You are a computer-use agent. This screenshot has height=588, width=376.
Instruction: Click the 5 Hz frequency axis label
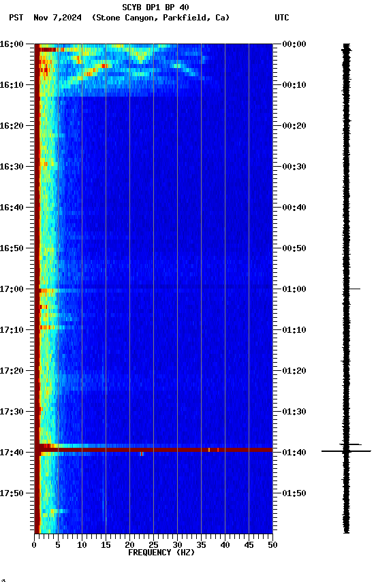point(58,545)
